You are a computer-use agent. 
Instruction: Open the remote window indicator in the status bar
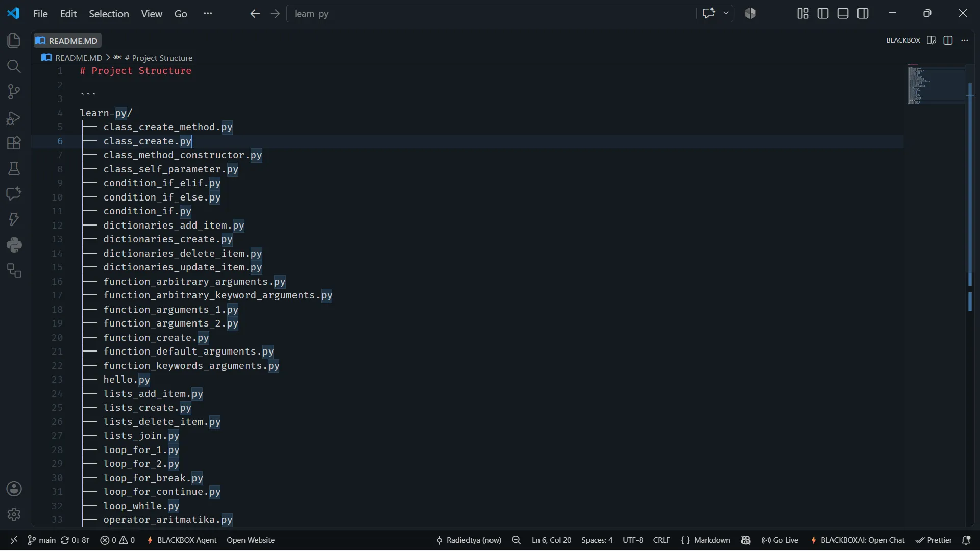coord(14,540)
